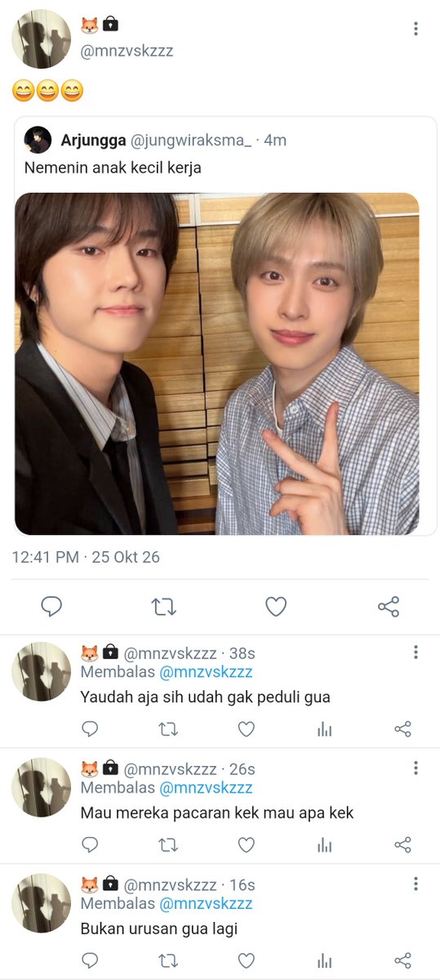Open main tweet author's profile avatar
The width and height of the screenshot is (440, 980).
tap(42, 38)
